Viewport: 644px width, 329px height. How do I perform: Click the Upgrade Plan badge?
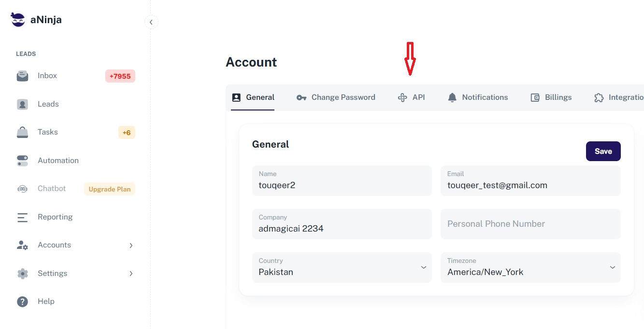click(110, 189)
